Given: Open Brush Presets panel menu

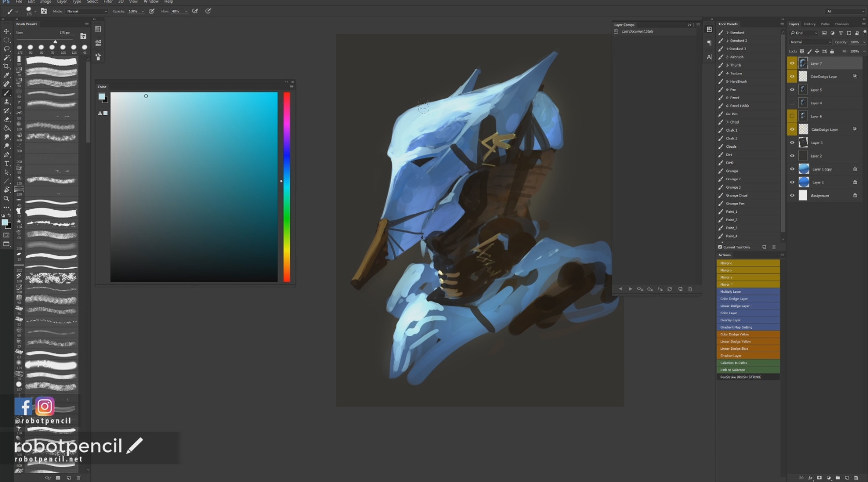Looking at the screenshot, I should pos(87,24).
